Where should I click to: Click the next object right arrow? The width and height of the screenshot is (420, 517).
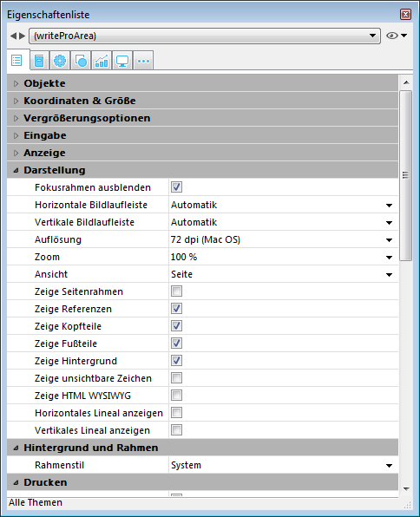[x=22, y=36]
